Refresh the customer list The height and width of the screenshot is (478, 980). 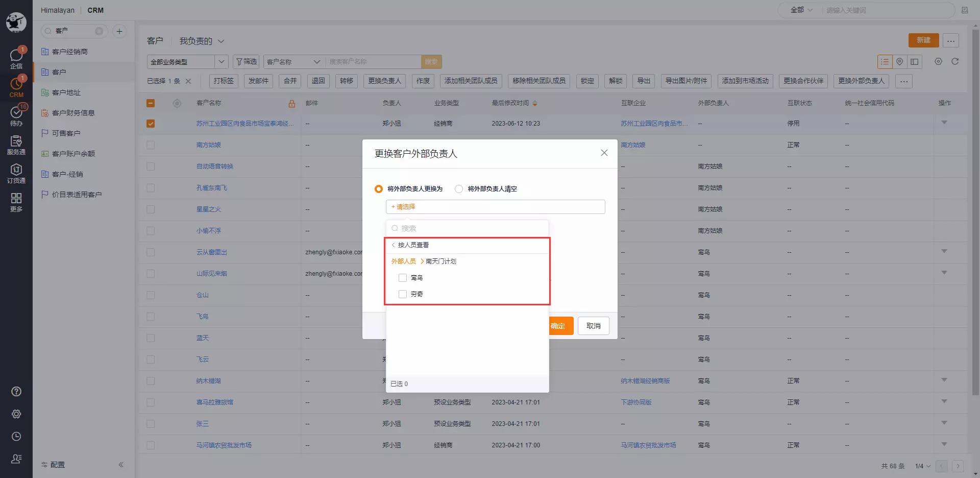coord(955,61)
